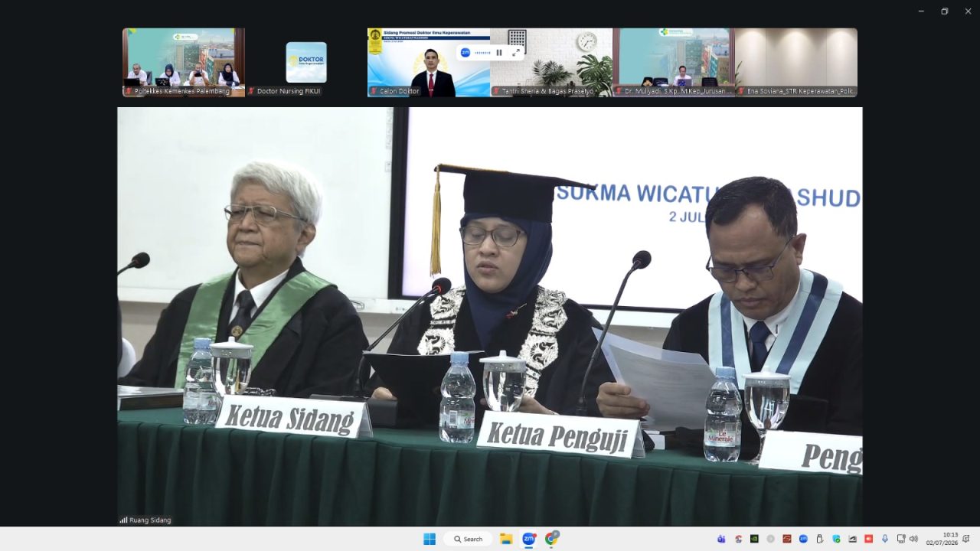The height and width of the screenshot is (551, 980).
Task: Open NVIDIA tray icon
Action: click(x=754, y=539)
